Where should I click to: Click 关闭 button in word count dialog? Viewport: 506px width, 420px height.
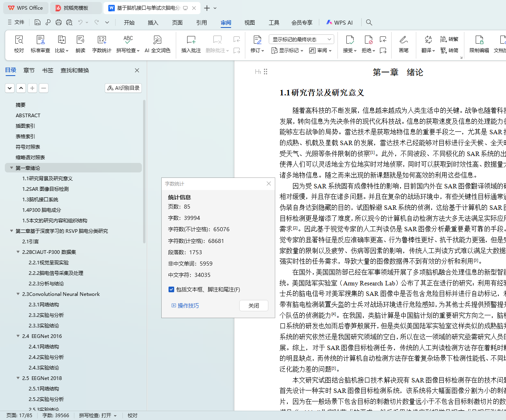tap(254, 306)
